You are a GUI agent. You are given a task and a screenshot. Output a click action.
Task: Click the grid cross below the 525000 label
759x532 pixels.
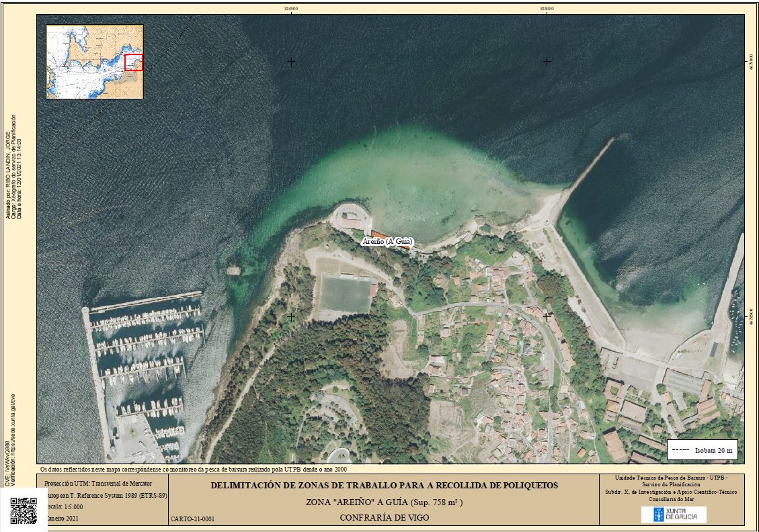[x=547, y=62]
